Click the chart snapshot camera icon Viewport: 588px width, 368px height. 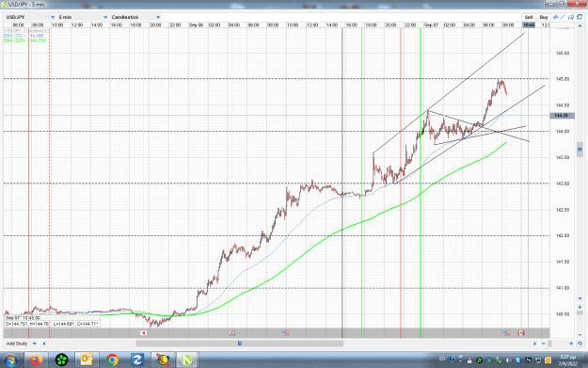571,17
